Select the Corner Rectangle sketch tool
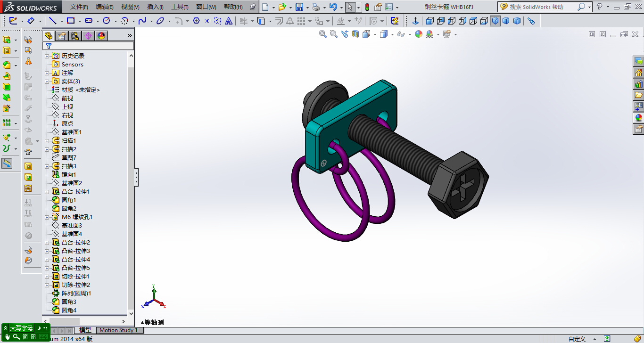 coord(71,21)
